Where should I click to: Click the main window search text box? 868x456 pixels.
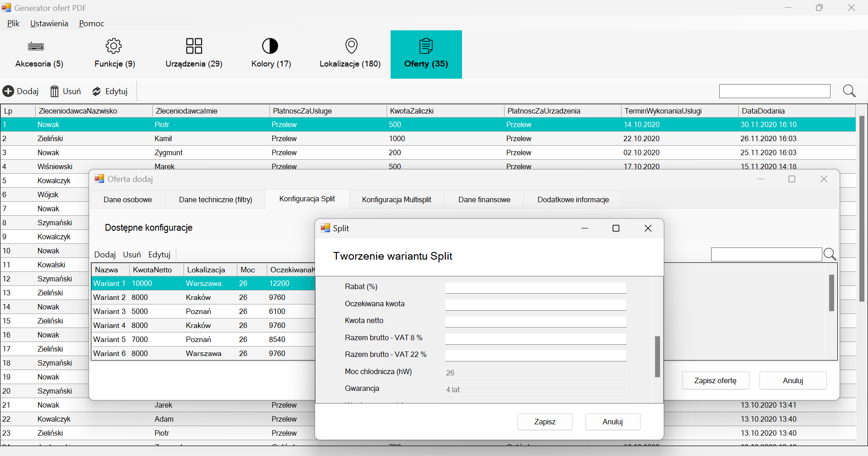[x=774, y=91]
